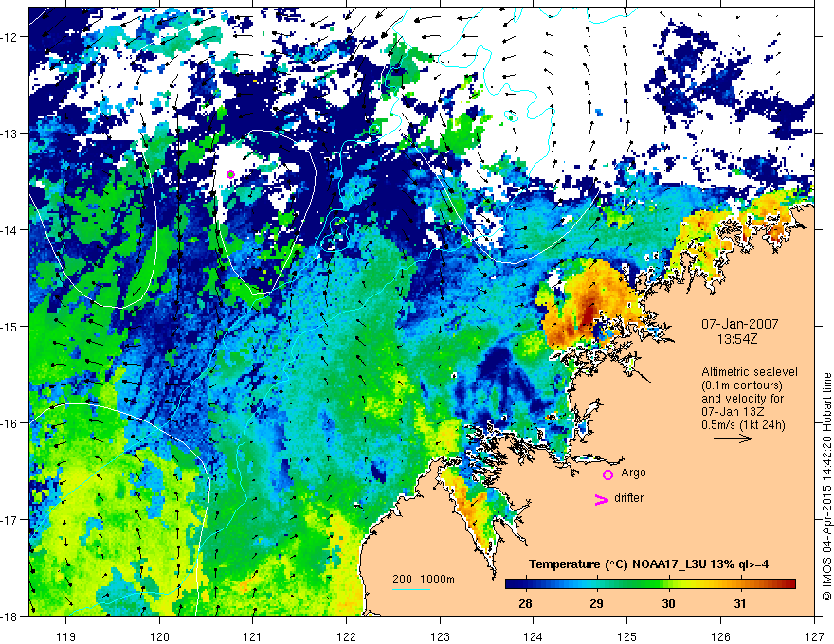Click latitude axis label '-13'
Viewport: 834px width, 644px height.
coord(9,133)
